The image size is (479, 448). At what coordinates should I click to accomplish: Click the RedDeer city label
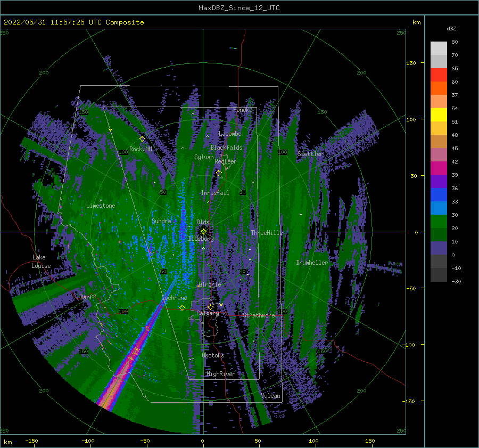click(x=226, y=161)
